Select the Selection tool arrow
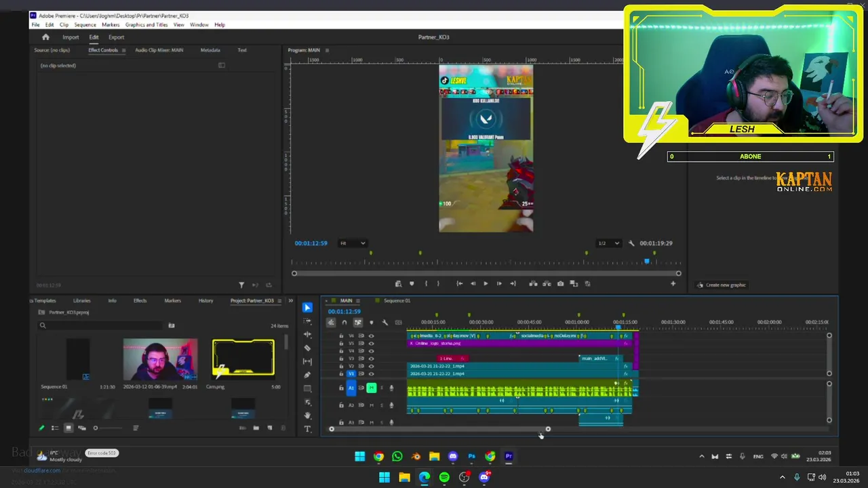The height and width of the screenshot is (488, 868). pos(307,308)
